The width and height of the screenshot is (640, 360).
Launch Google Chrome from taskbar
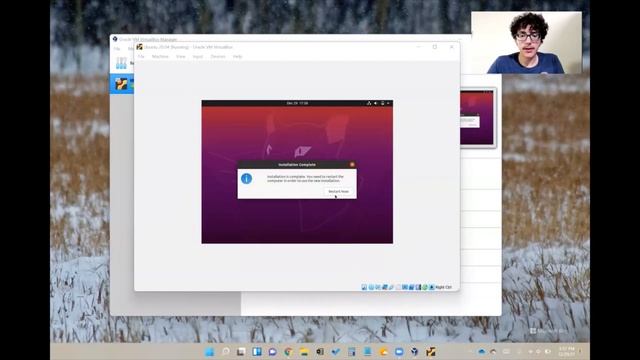[x=288, y=351]
